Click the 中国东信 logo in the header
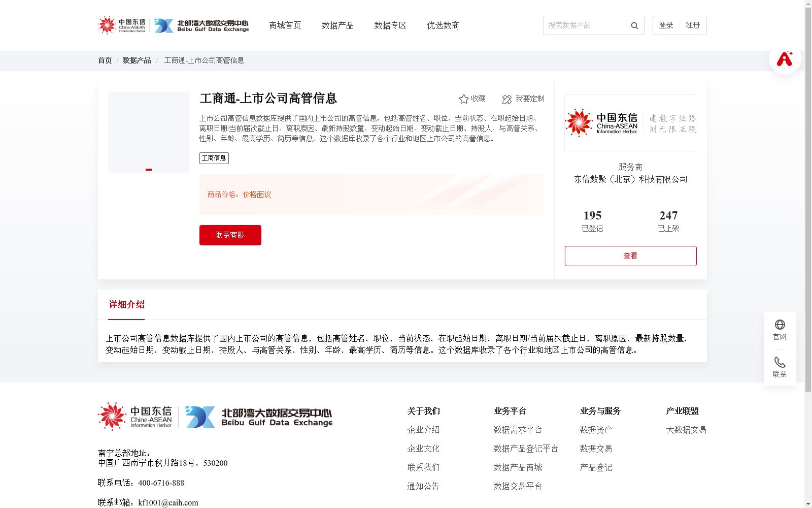 [122, 25]
